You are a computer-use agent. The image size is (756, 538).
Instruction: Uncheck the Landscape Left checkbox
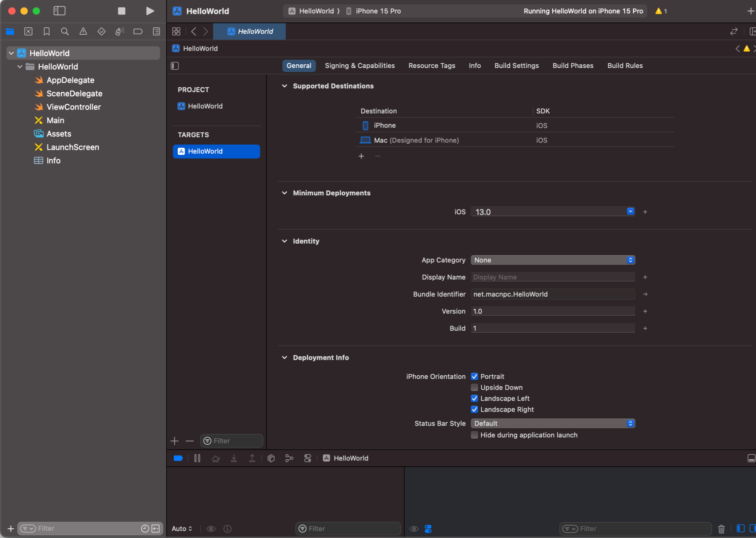coord(474,398)
